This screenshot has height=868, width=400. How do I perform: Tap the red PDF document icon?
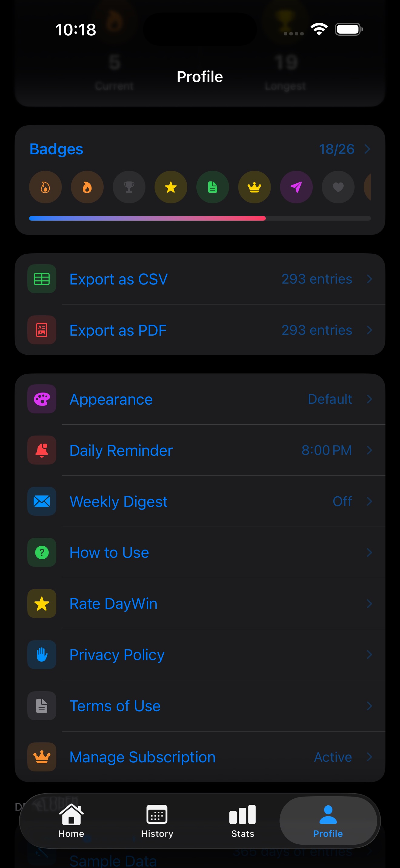pyautogui.click(x=42, y=330)
